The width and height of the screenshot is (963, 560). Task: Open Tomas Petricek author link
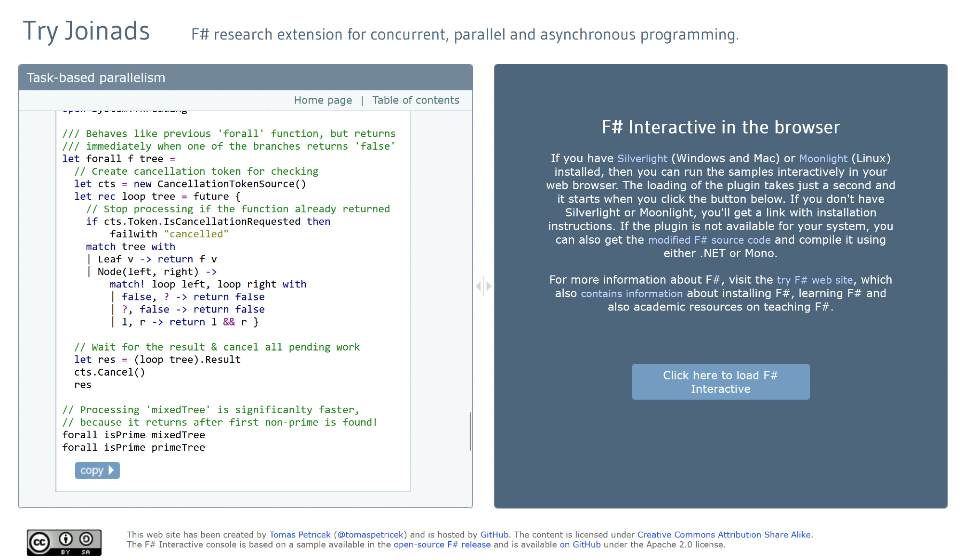coord(299,534)
